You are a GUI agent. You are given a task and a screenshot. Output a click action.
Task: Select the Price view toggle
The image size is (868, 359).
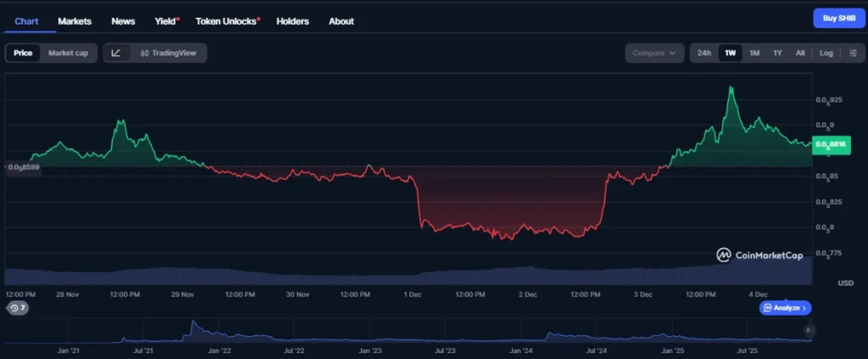pos(23,53)
